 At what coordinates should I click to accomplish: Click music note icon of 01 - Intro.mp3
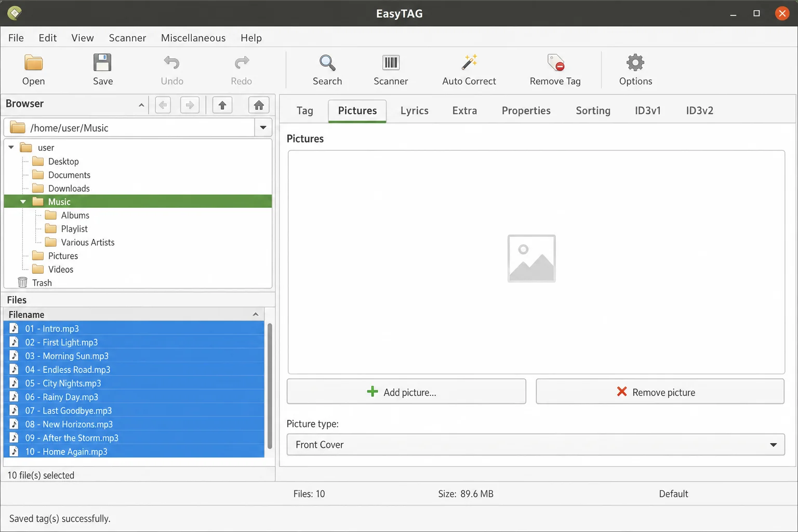point(15,328)
